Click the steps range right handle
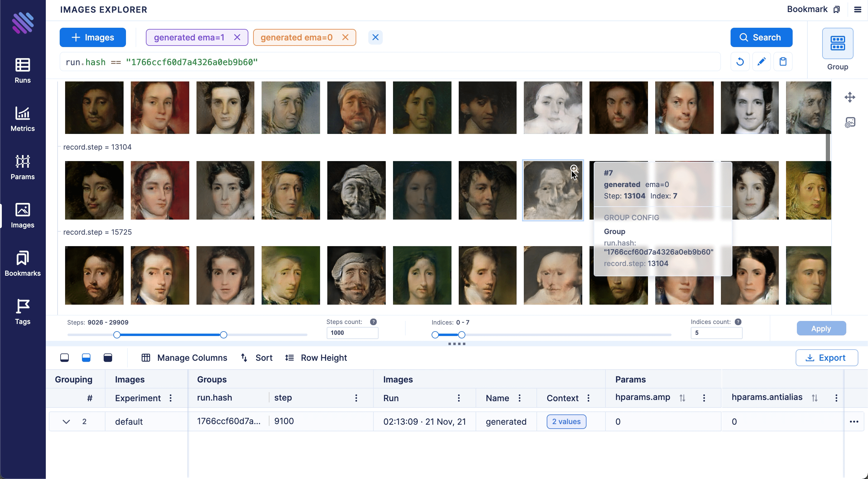868x479 pixels. click(x=223, y=335)
